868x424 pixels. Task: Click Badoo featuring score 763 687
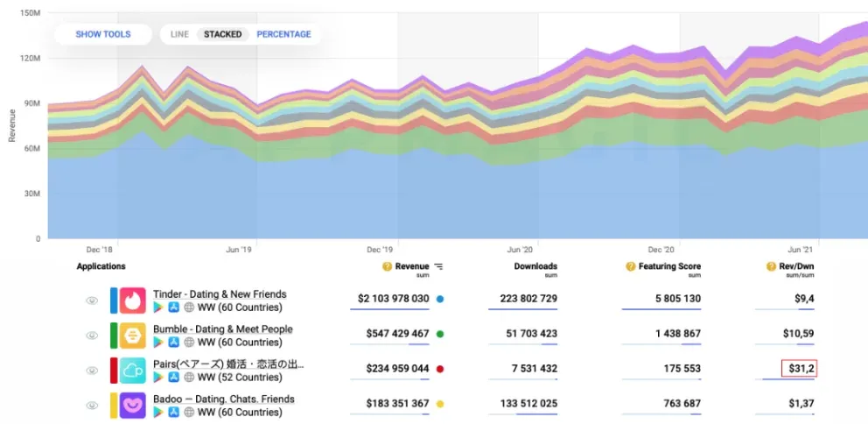[x=682, y=404]
